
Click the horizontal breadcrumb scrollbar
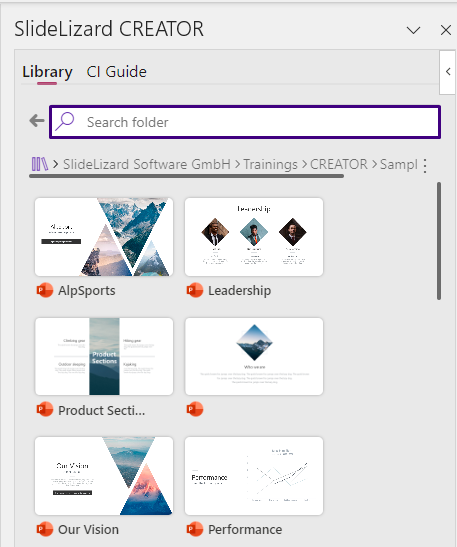pyautogui.click(x=187, y=177)
